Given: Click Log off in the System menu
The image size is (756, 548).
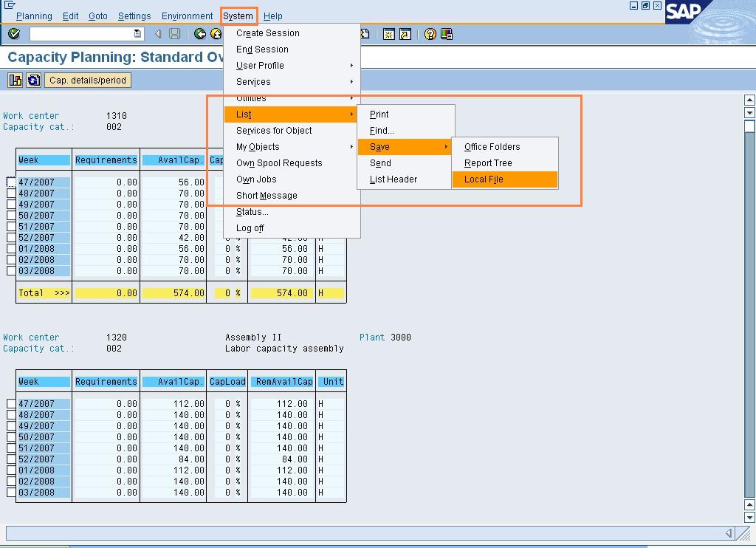Looking at the screenshot, I should (x=250, y=228).
